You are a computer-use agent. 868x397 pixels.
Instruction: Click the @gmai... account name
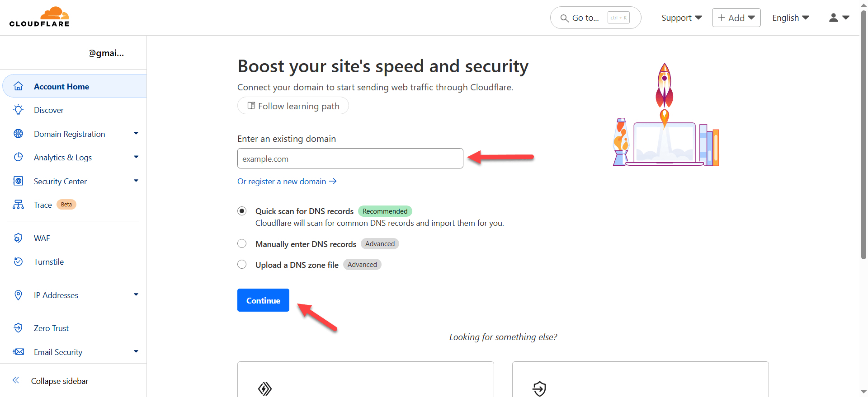point(106,53)
